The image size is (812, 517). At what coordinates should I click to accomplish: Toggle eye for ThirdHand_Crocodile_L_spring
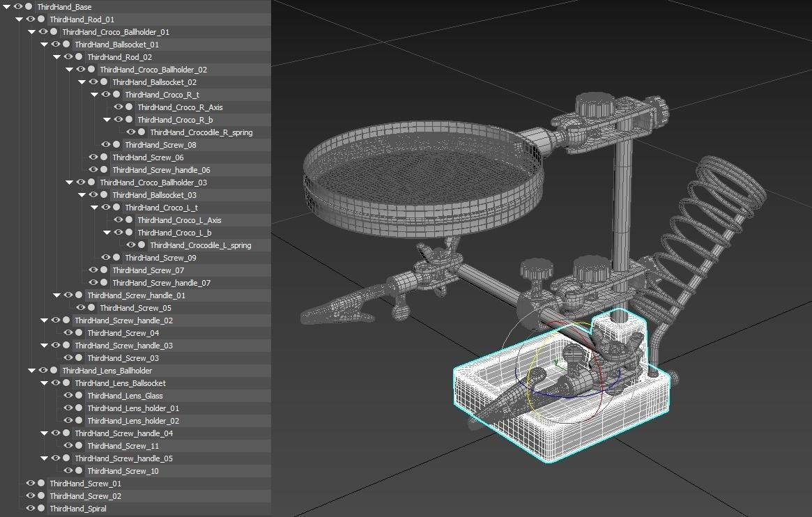point(130,245)
